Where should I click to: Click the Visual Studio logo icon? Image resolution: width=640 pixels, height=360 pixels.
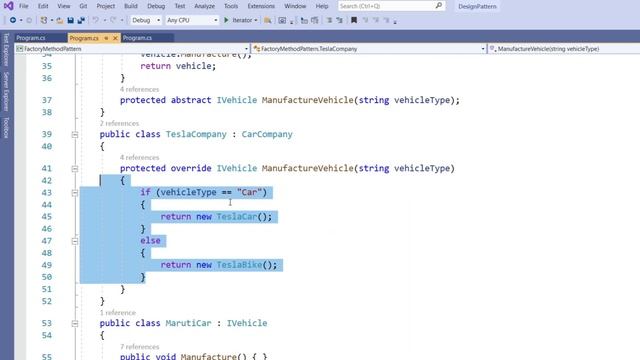pos(8,6)
